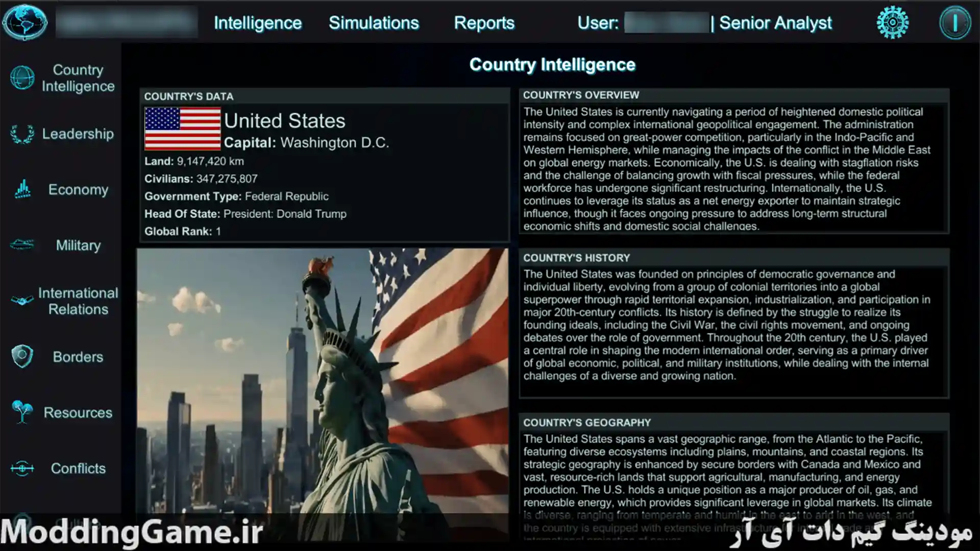
Task: Click the Military tank icon
Action: pos(22,245)
